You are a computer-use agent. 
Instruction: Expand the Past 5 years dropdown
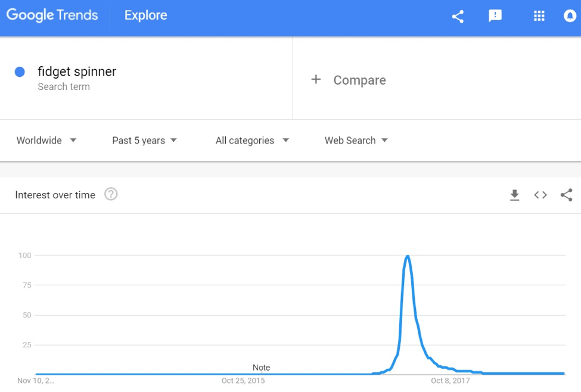[x=145, y=141]
